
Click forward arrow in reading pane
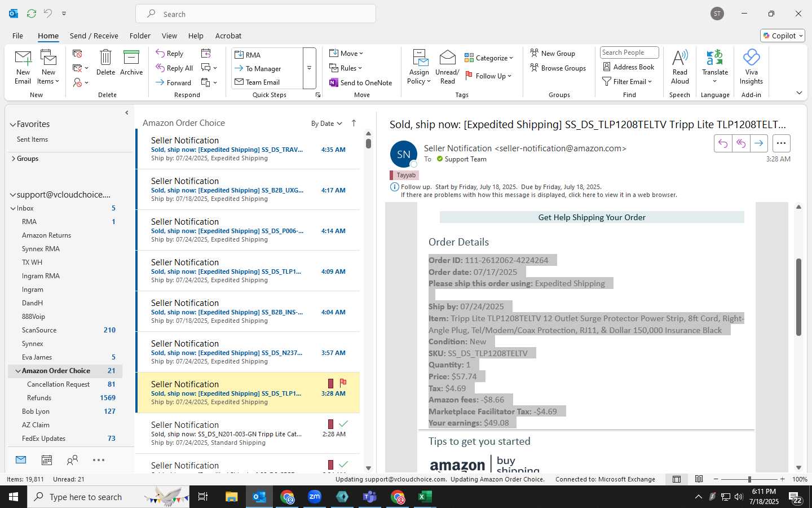[x=759, y=143]
